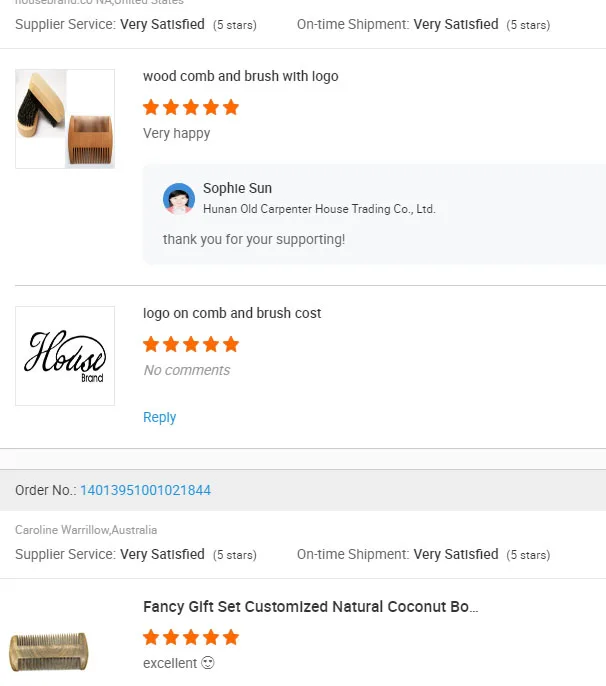
Task: Open the wood comb and brush product thumbnail
Action: [x=65, y=119]
